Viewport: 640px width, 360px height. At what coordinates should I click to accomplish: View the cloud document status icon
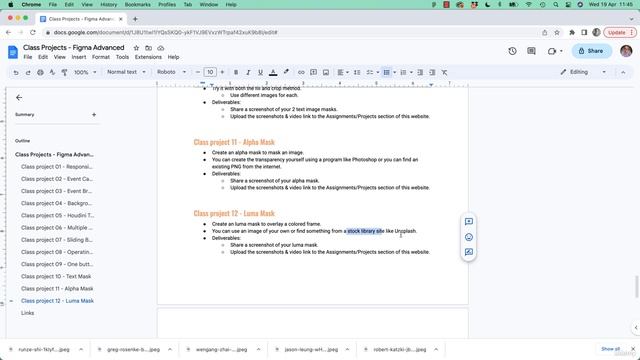coord(161,48)
